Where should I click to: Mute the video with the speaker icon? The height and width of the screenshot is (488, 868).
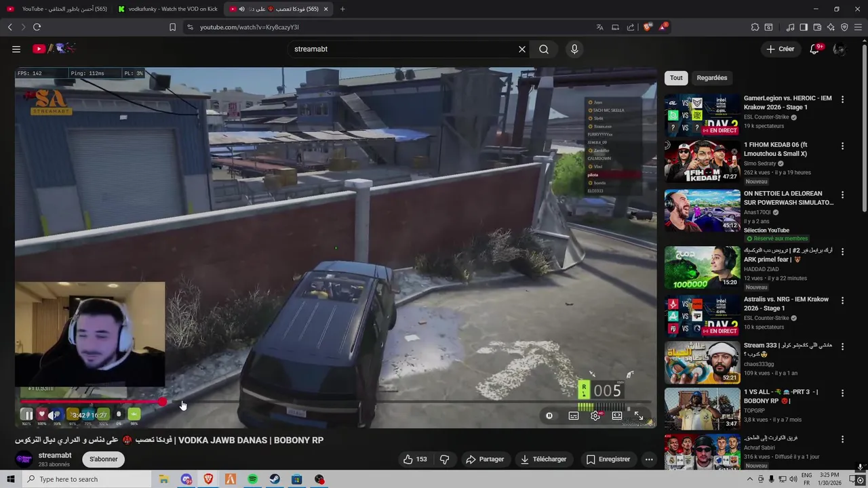click(x=52, y=415)
